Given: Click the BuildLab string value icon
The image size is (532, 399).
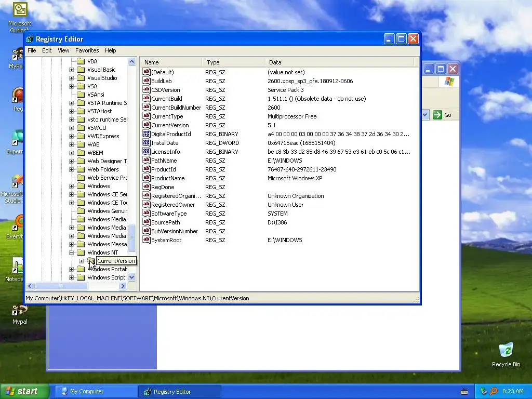Looking at the screenshot, I should (x=146, y=81).
